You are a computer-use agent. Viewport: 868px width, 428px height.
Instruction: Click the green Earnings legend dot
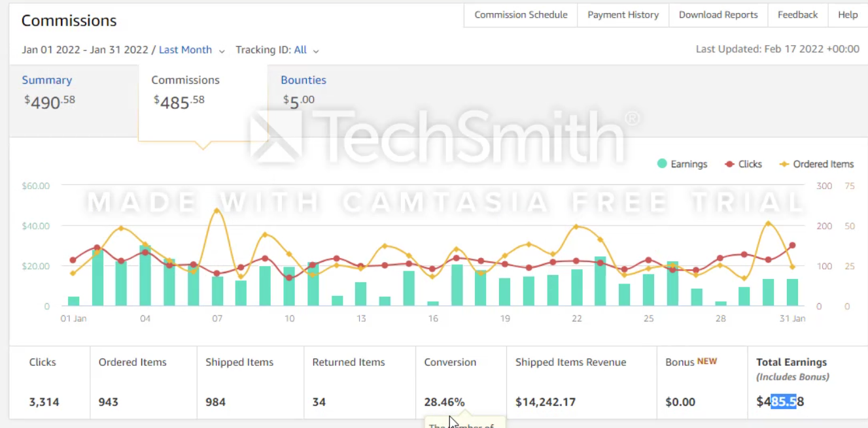click(x=662, y=164)
